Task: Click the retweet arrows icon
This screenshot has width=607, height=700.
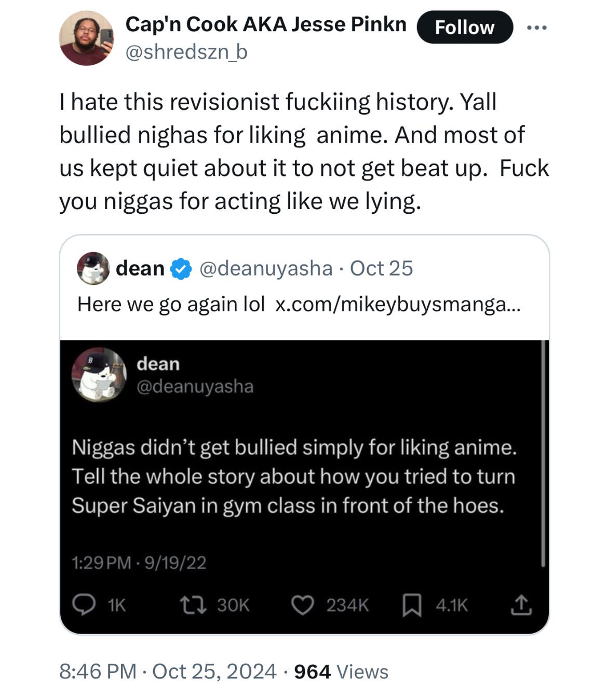Action: coord(193,605)
